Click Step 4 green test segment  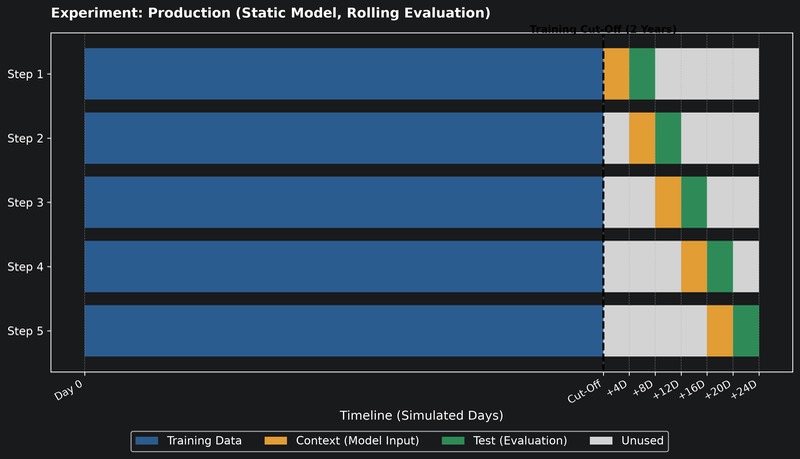pyautogui.click(x=720, y=267)
